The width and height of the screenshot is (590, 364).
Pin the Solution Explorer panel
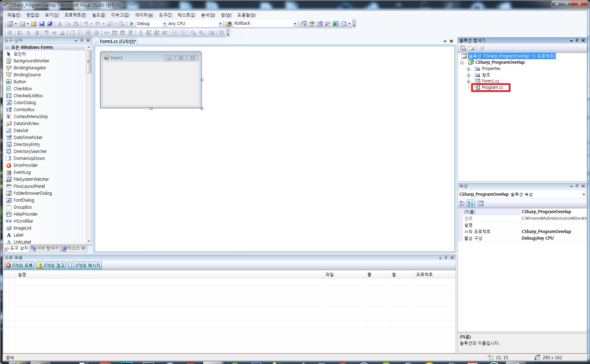pos(577,40)
